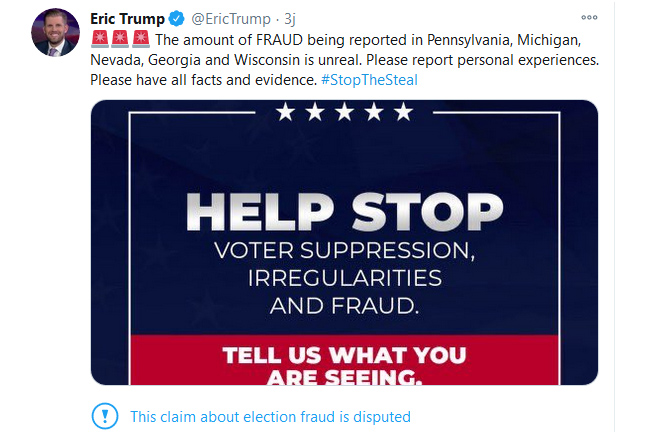Screen dimensions: 650x433
Task: Click the HELP STOP headline in image
Action: click(344, 212)
